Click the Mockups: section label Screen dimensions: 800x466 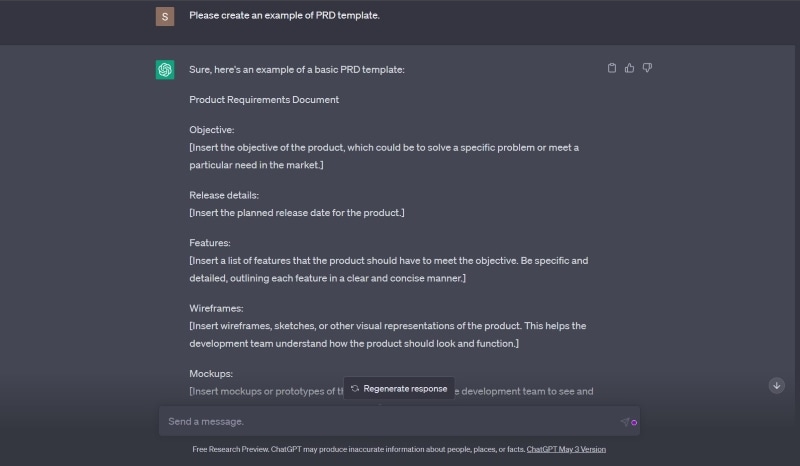point(211,373)
